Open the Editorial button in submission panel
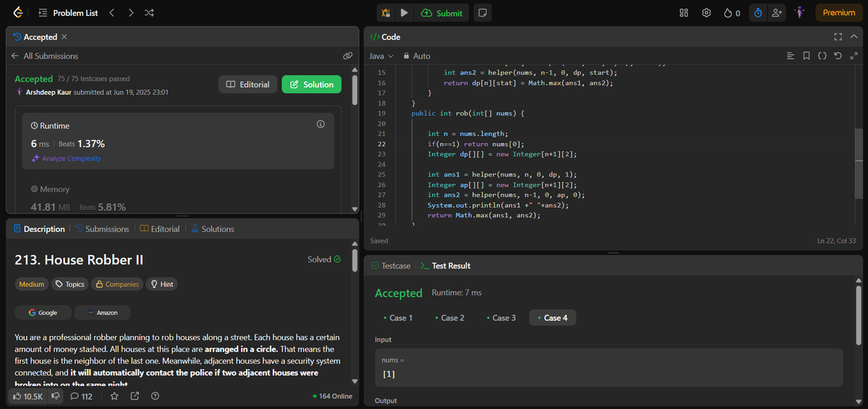The height and width of the screenshot is (409, 868). 248,85
